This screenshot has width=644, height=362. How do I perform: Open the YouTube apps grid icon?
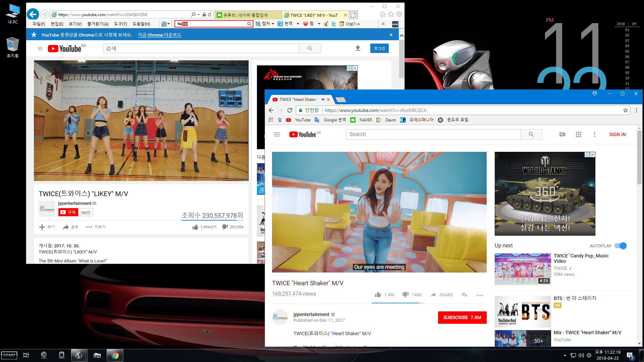(579, 134)
